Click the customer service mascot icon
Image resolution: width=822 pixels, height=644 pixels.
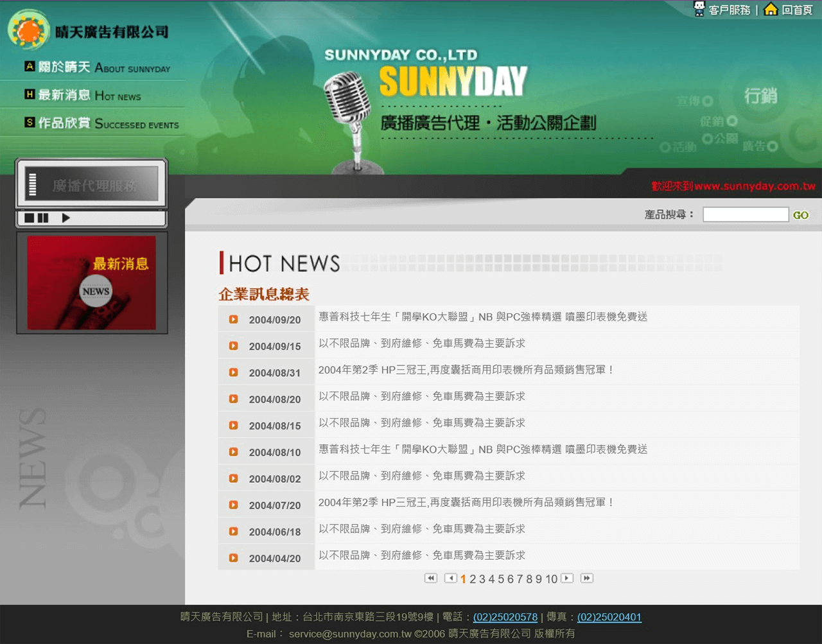[x=699, y=9]
